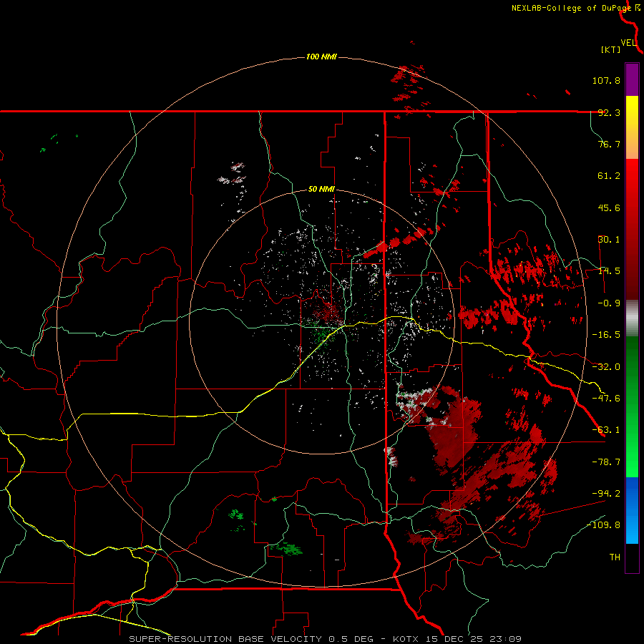Select the 92.3 scale value
This screenshot has width=644, height=644.
point(609,112)
